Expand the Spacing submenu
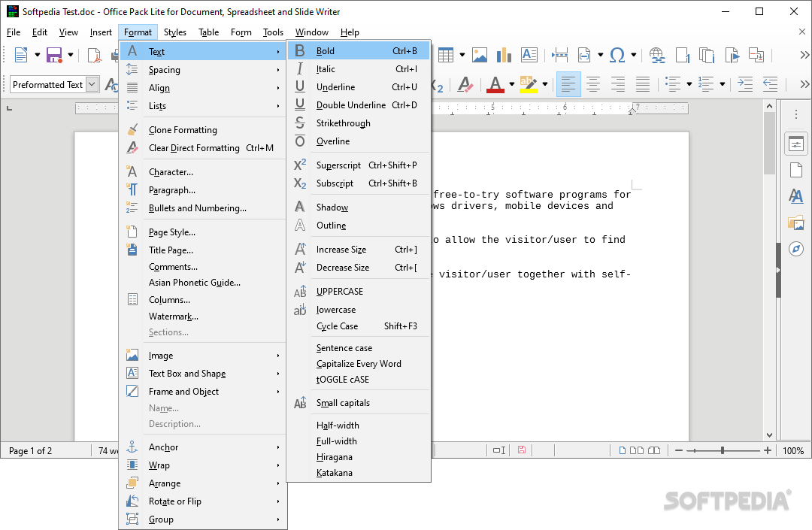 pyautogui.click(x=203, y=70)
